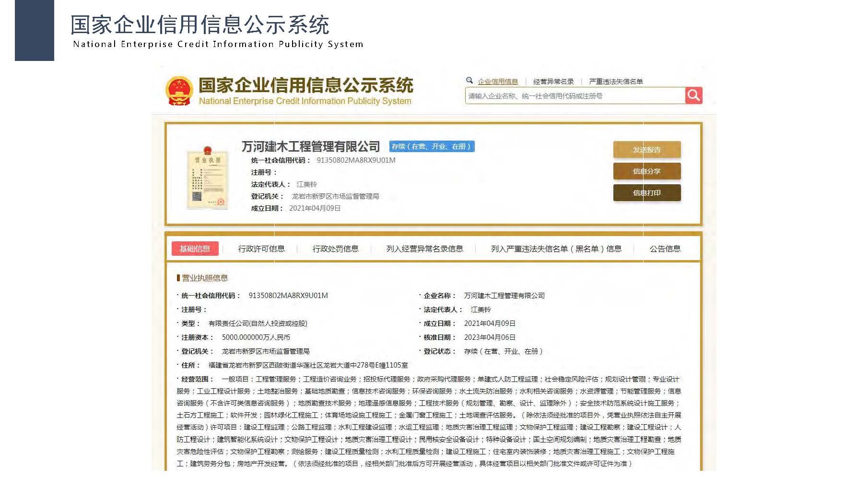Select the 基础信息 tab
This screenshot has width=868, height=489.
click(x=195, y=249)
